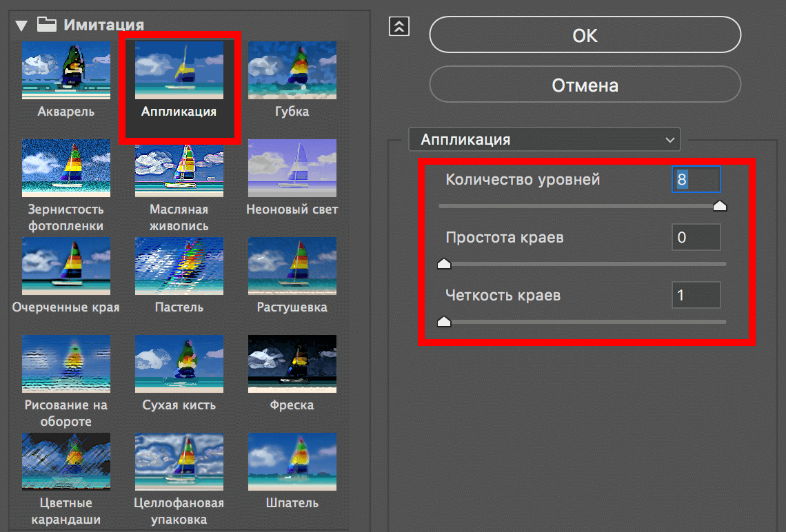Cancel the filter dialog
Viewport: 786px width, 532px height.
(585, 85)
